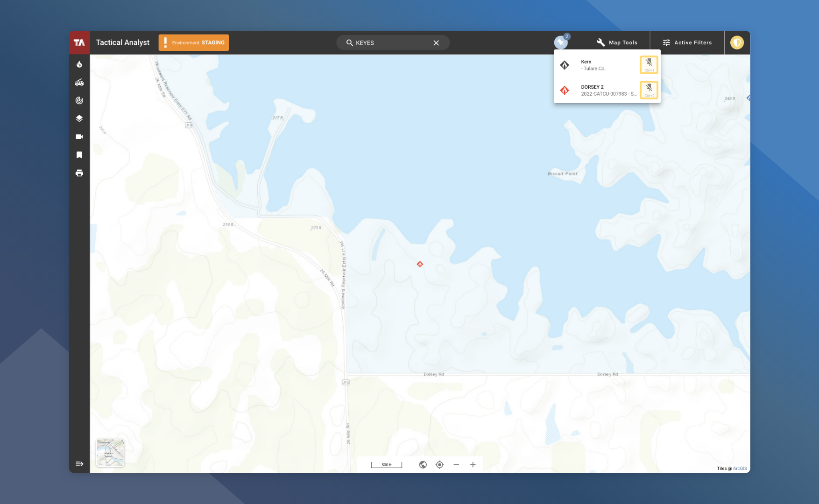Open the Active Filters panel
This screenshot has width=819, height=504.
pos(687,42)
